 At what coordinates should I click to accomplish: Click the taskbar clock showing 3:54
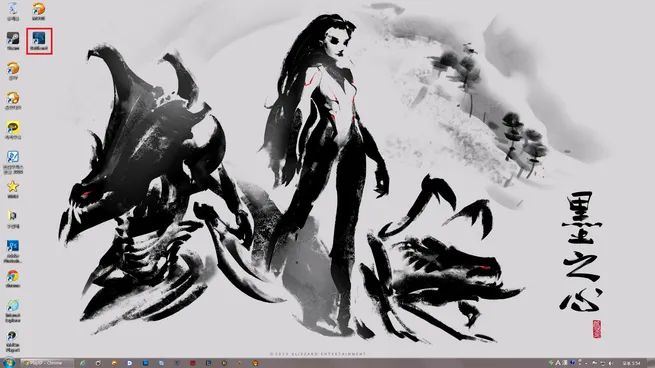(x=631, y=363)
